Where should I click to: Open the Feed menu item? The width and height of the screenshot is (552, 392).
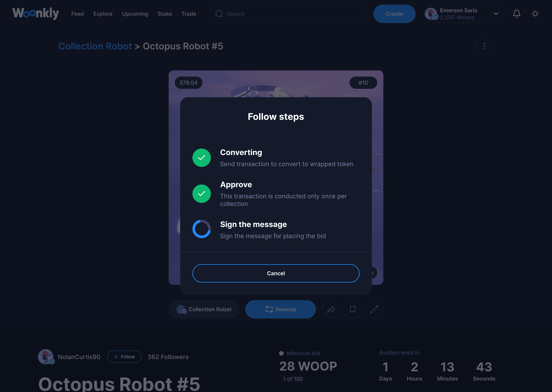[x=78, y=14]
